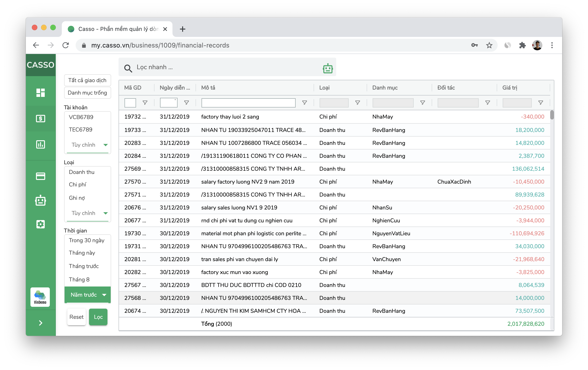Screen dimensions: 588x370
Task: Open Tùy chỉnh dropdown under Tài khoản
Action: [87, 145]
